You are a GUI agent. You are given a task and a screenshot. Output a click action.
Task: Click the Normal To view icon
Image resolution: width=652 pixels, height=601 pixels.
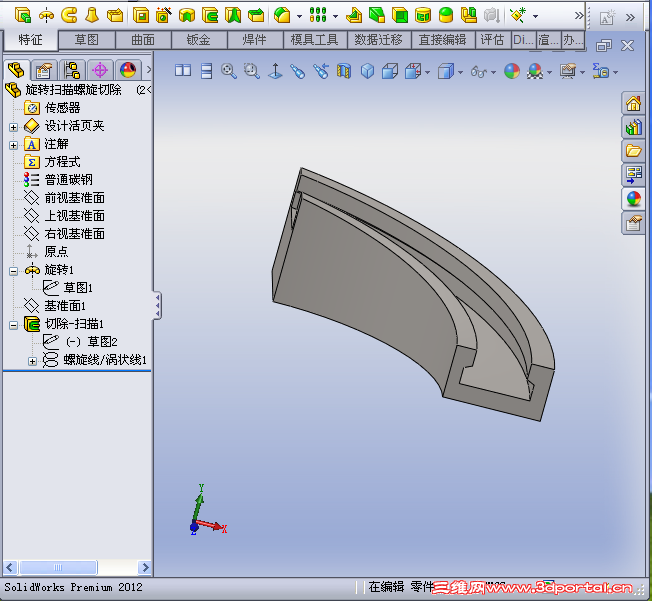275,71
